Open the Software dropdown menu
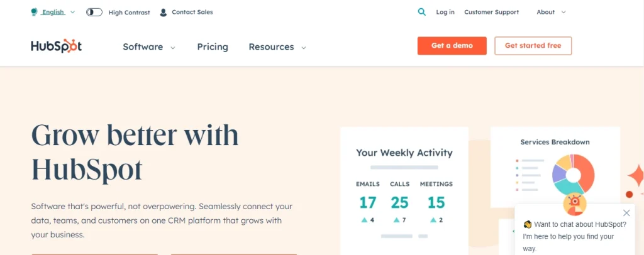The image size is (644, 255). (148, 46)
